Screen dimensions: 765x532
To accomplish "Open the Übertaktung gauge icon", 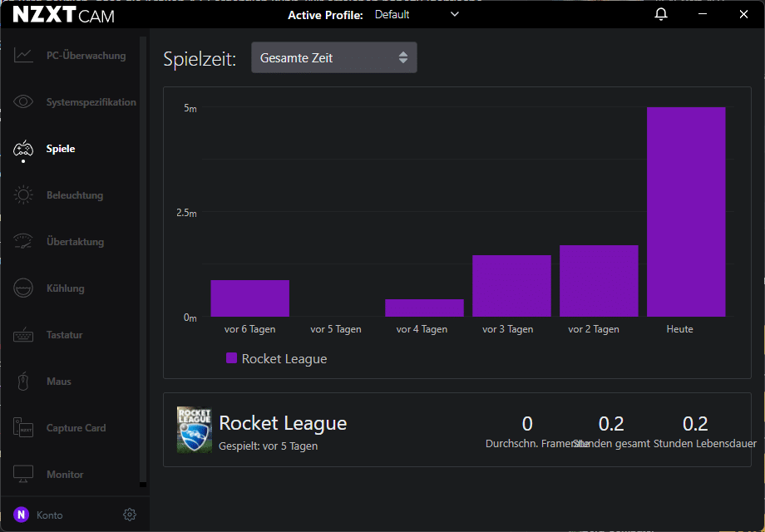I will (x=23, y=242).
